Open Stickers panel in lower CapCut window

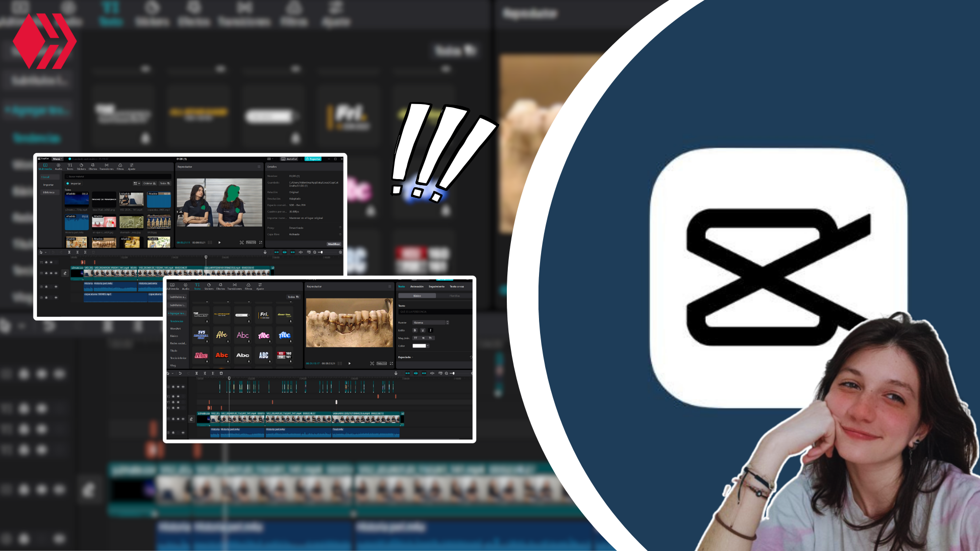pos(209,286)
